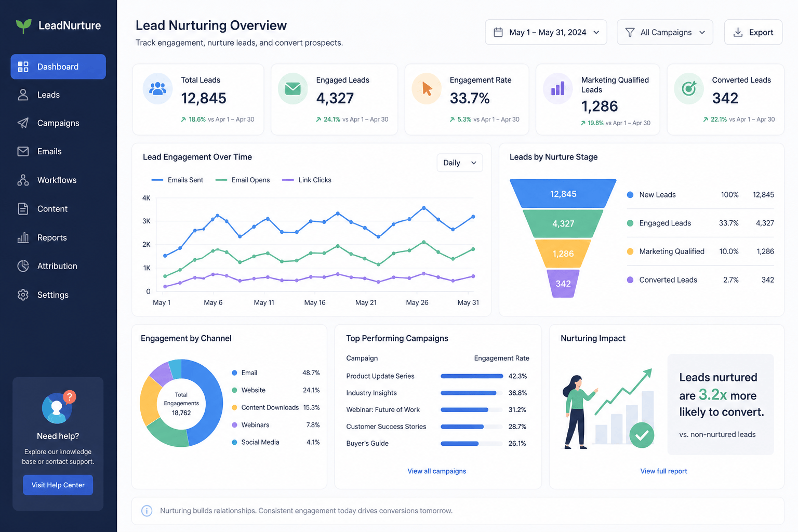
Task: Toggle the Link Clicks legend series
Action: click(x=307, y=180)
